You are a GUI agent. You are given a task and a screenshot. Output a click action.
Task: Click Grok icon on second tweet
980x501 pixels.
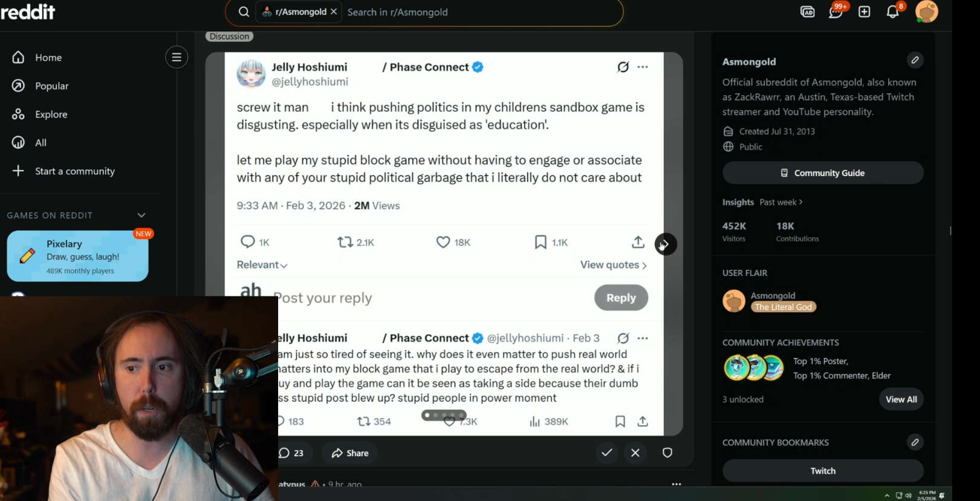[x=623, y=338]
